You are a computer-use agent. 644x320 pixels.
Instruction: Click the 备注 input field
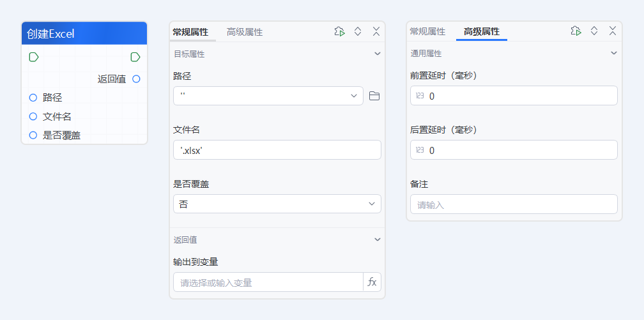point(514,204)
